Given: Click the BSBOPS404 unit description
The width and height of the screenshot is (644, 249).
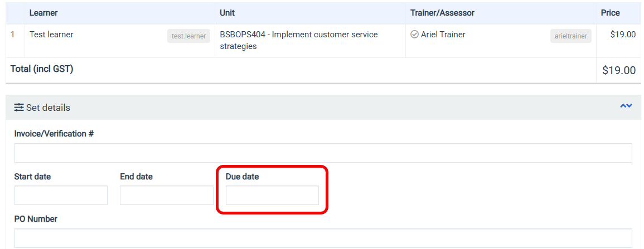Looking at the screenshot, I should click(x=299, y=40).
